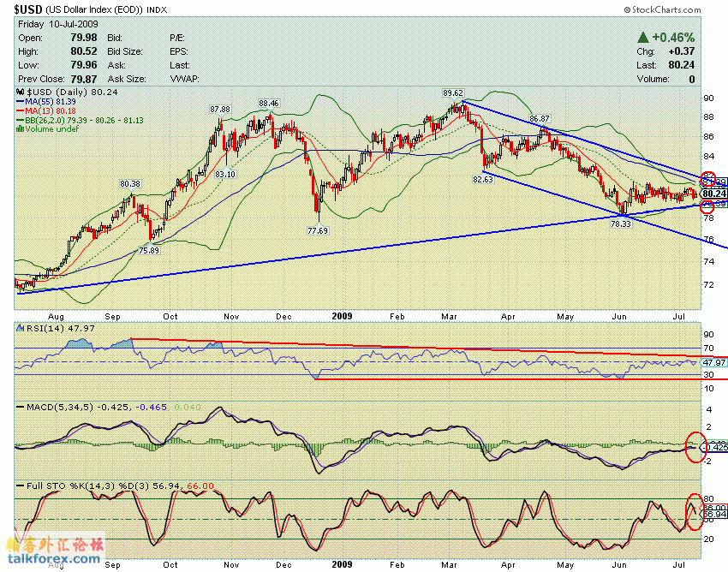The width and height of the screenshot is (728, 572).
Task: Click the $USD ticker in the chart title
Action: (28, 9)
